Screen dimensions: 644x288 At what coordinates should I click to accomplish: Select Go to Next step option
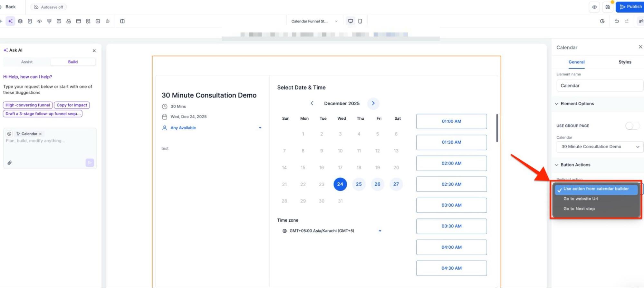click(x=579, y=209)
